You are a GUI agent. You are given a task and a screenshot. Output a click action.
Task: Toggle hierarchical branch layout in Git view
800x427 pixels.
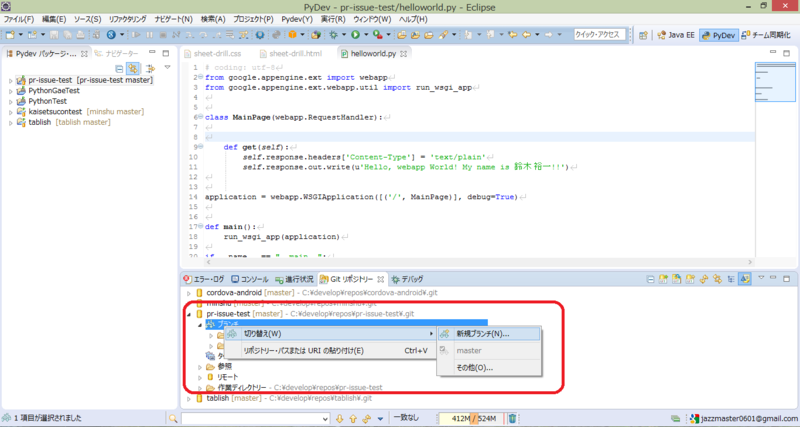(x=731, y=279)
